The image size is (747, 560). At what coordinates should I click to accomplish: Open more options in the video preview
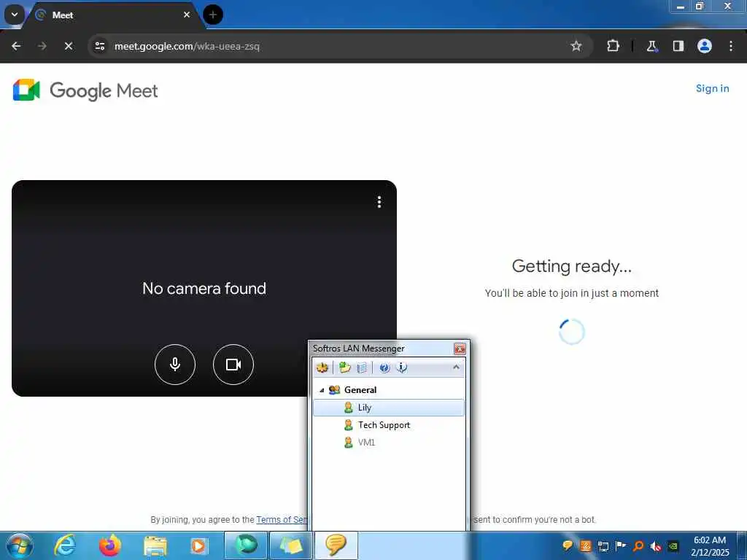[x=379, y=202]
